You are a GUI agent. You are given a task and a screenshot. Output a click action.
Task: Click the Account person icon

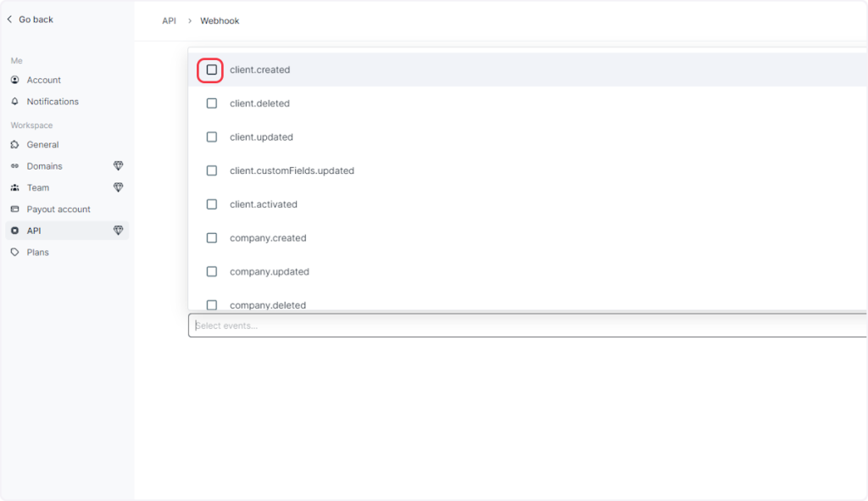(x=15, y=80)
